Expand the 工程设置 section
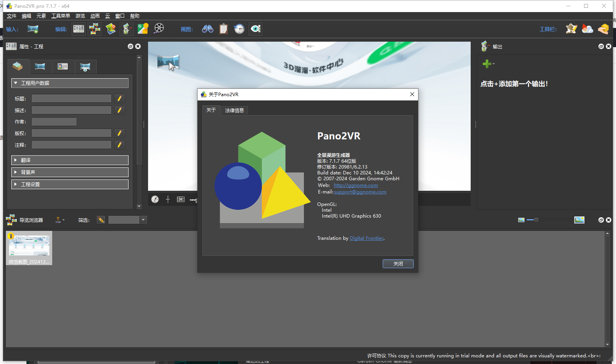The height and width of the screenshot is (364, 616). 70,184
